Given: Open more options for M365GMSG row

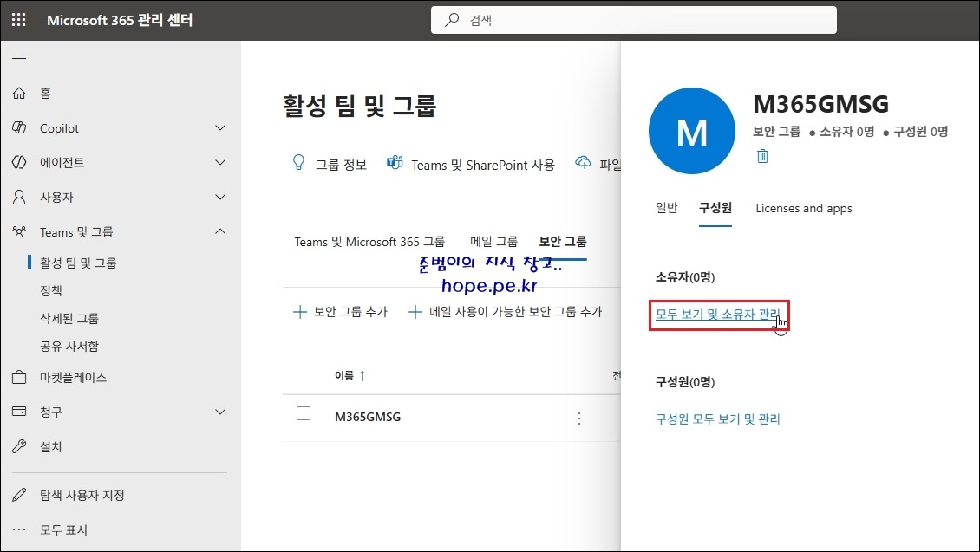Looking at the screenshot, I should [579, 419].
